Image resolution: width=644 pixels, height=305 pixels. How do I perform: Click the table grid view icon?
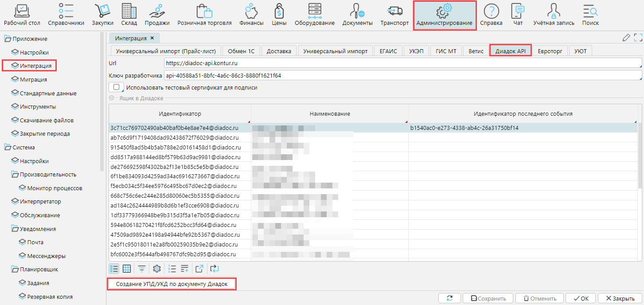click(127, 268)
